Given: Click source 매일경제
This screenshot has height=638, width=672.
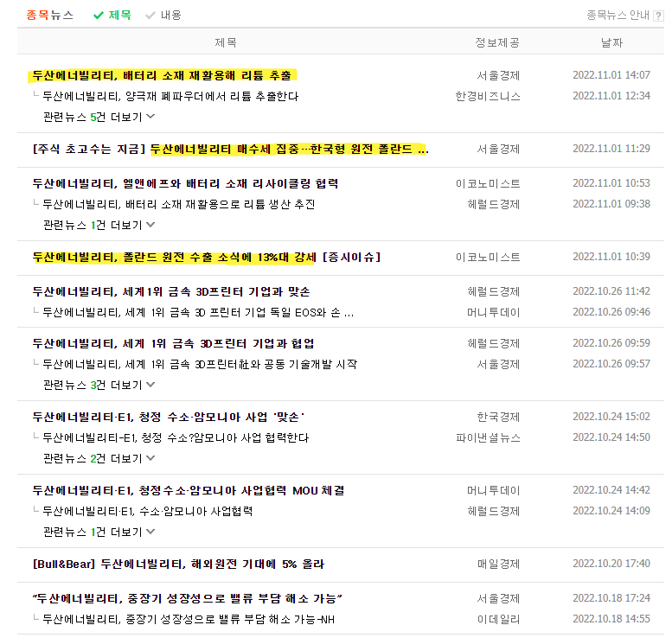Looking at the screenshot, I should [x=499, y=565].
